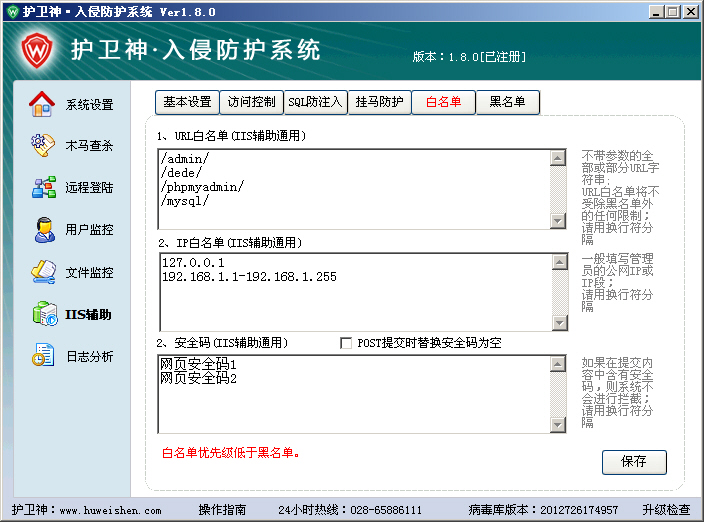
Task: Click the 保存 button
Action: [634, 462]
